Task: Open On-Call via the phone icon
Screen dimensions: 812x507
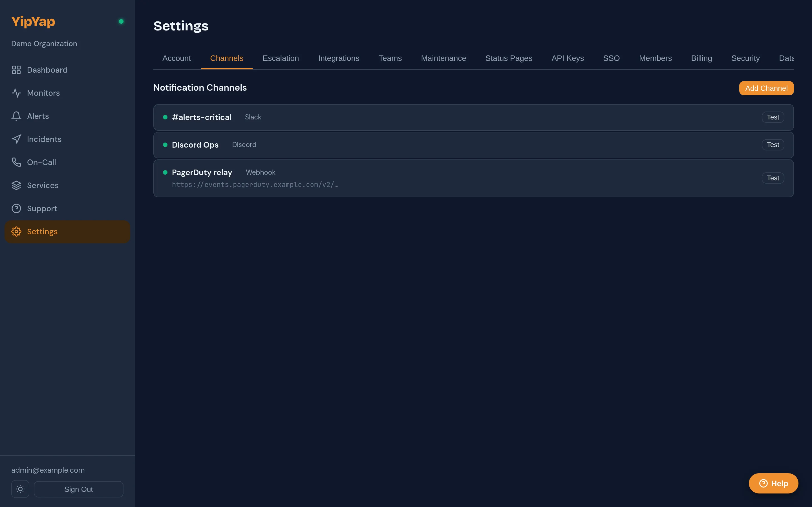Action: pyautogui.click(x=16, y=162)
